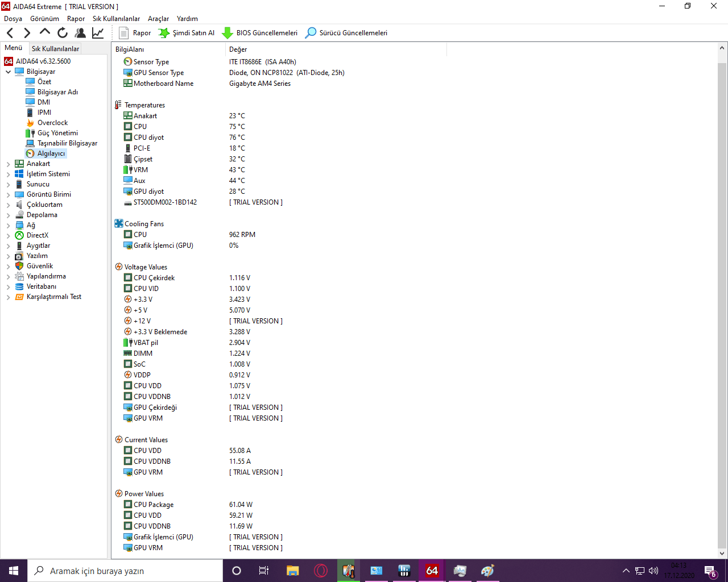
Task: Select the CPU Package power row
Action: pyautogui.click(x=154, y=505)
